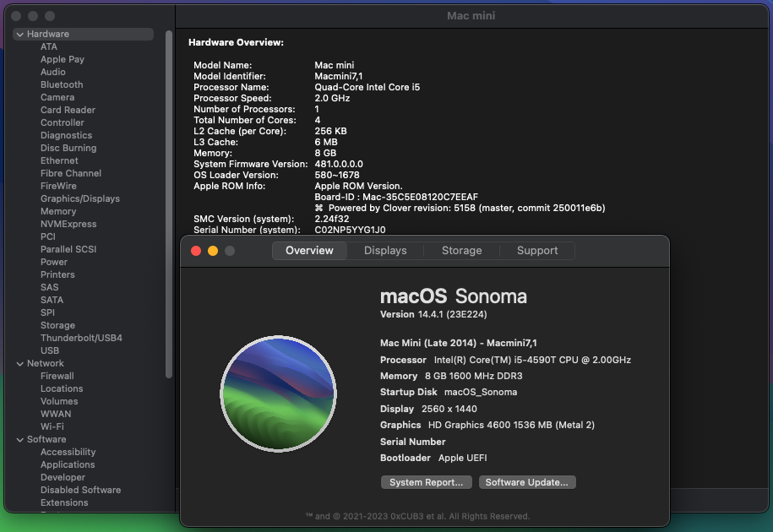Click the sidebar vertical scrollbar
This screenshot has height=532, width=773.
[x=169, y=204]
